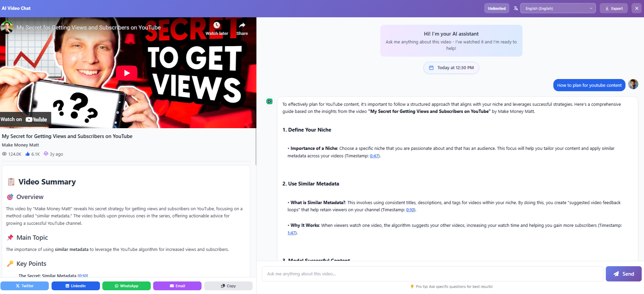This screenshot has height=294, width=644.
Task: Share summary on Twitter
Action: pos(24,286)
